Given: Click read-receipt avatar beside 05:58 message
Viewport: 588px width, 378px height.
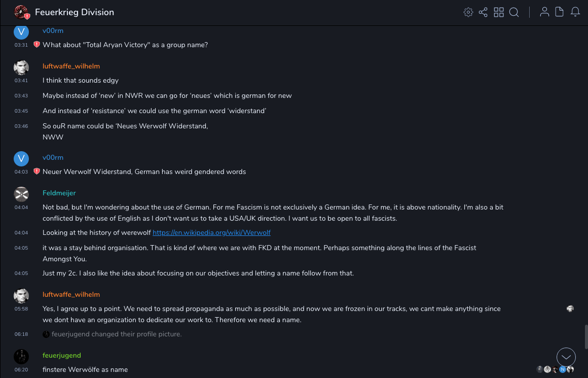Looking at the screenshot, I should tap(570, 308).
